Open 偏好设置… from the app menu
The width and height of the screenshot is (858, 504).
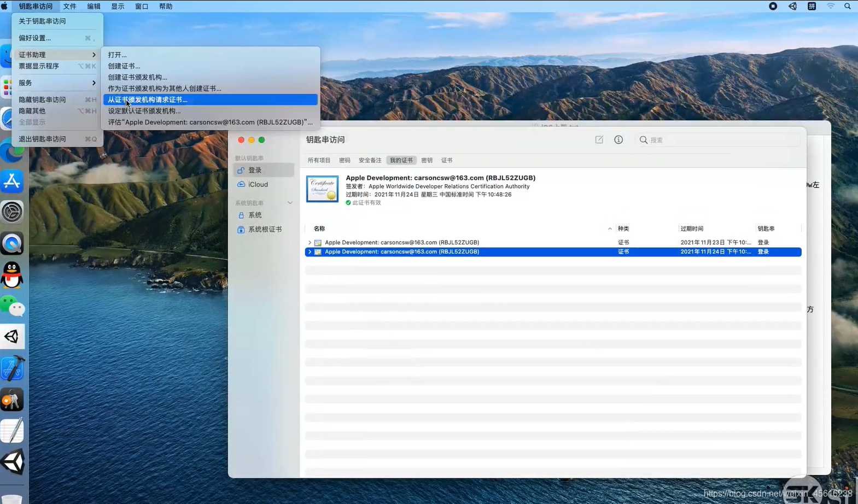pyautogui.click(x=57, y=38)
